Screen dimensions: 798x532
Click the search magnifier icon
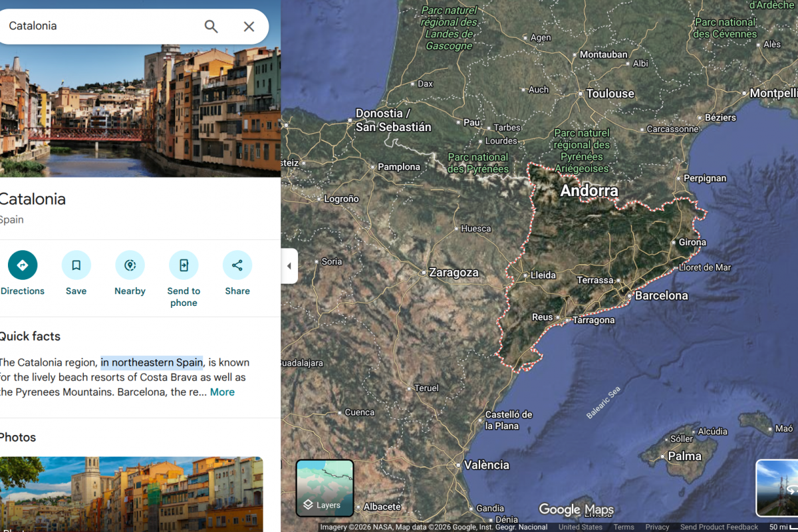(x=211, y=27)
